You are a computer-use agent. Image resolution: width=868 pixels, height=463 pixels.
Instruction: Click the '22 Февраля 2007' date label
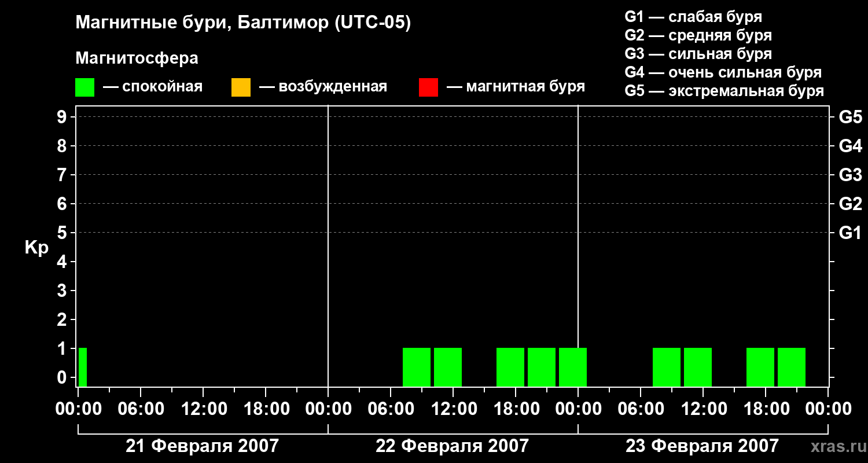452,446
